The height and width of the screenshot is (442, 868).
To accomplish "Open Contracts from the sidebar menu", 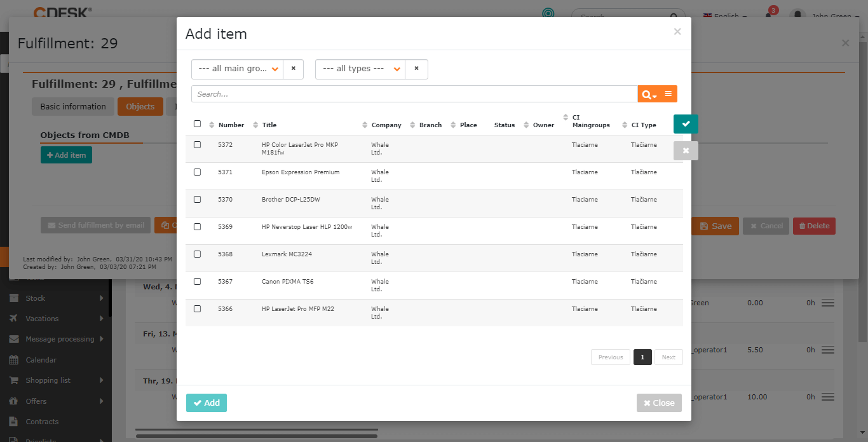I will click(42, 422).
